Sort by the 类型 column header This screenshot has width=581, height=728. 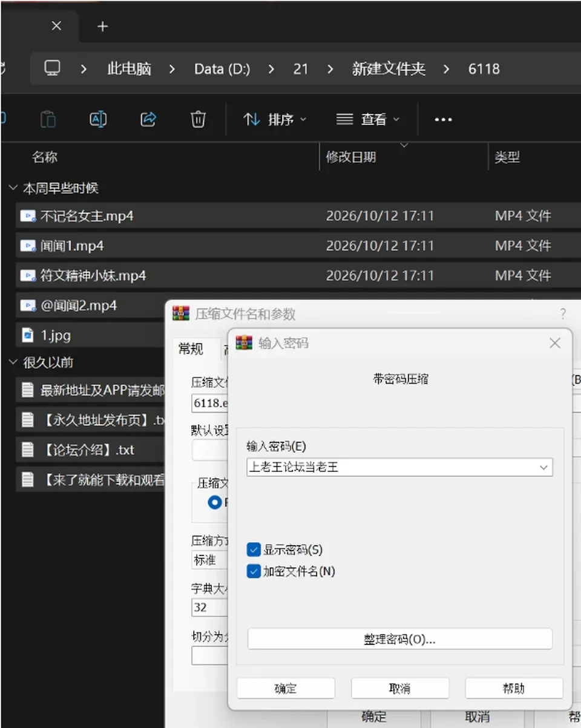tap(507, 157)
